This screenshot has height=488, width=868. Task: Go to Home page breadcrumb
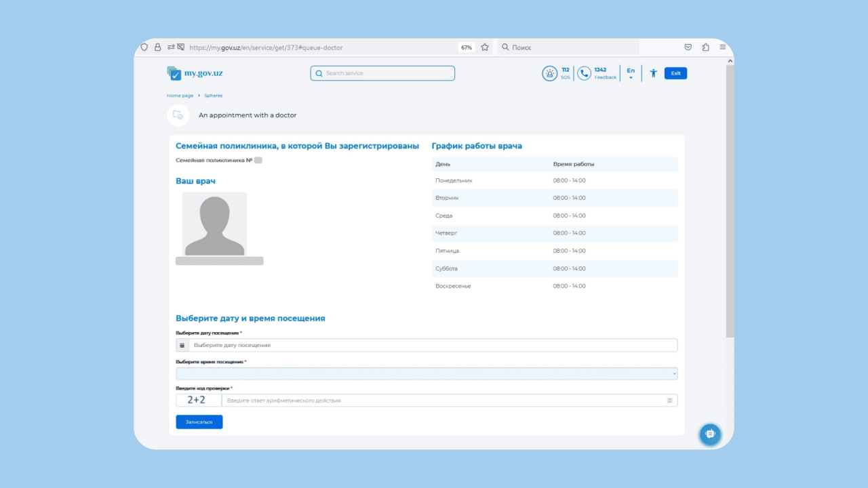[x=180, y=96]
